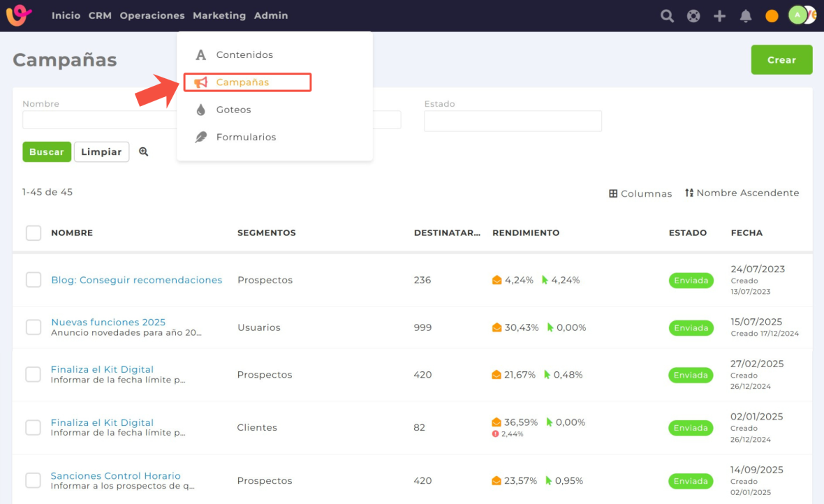824x504 pixels.
Task: Open notifications bell icon
Action: tap(746, 15)
